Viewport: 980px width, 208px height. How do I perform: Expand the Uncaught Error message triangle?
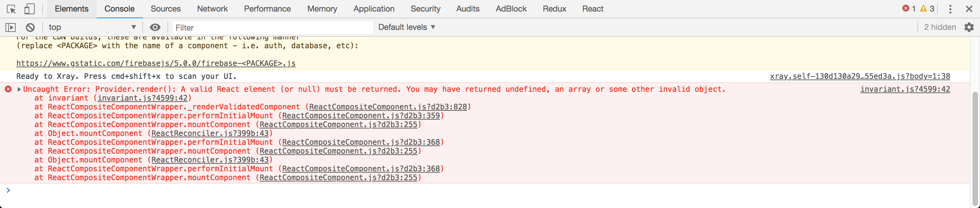point(19,89)
